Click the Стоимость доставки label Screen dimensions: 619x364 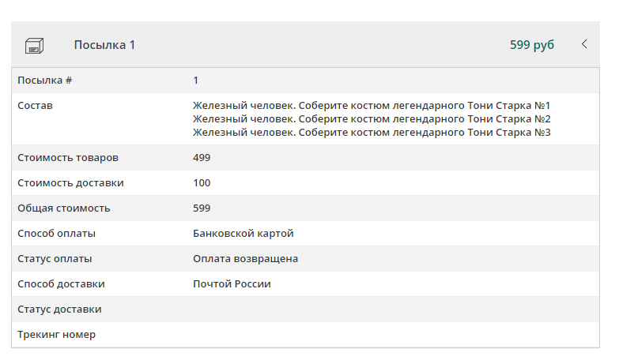(x=70, y=183)
